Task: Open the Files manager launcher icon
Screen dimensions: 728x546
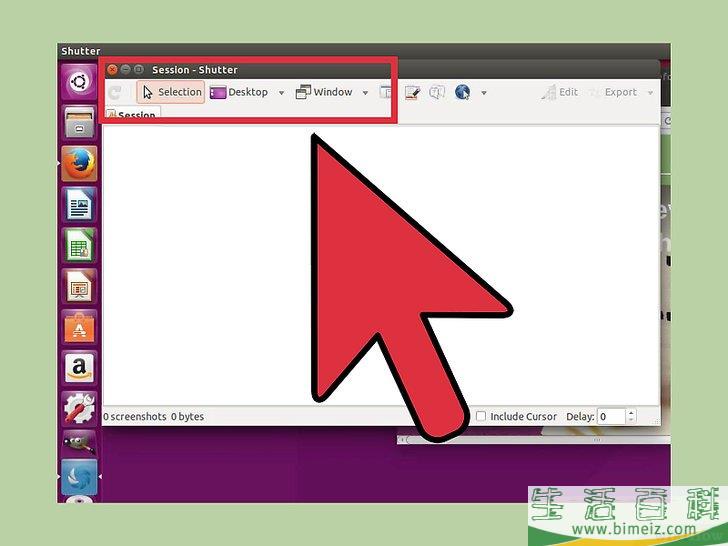Action: click(79, 123)
